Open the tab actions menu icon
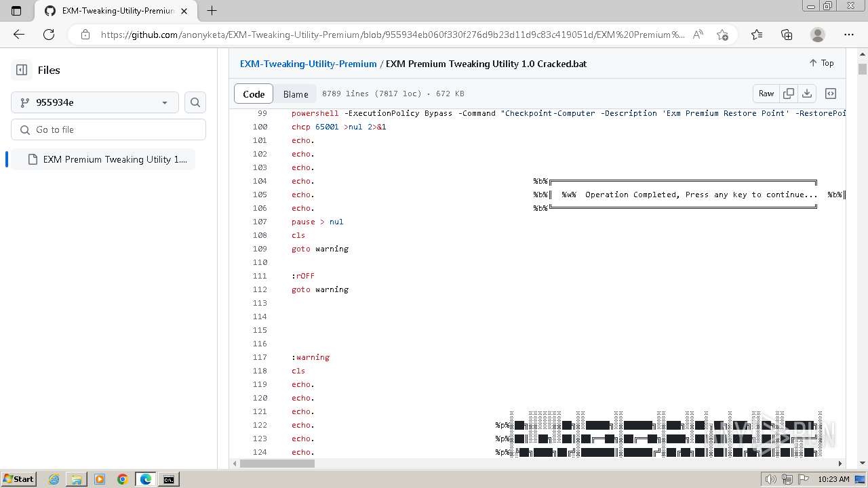868x488 pixels. [17, 11]
